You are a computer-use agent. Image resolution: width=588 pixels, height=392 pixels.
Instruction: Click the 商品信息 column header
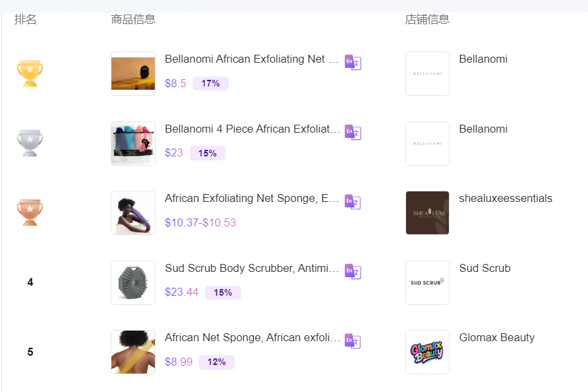pyautogui.click(x=134, y=19)
